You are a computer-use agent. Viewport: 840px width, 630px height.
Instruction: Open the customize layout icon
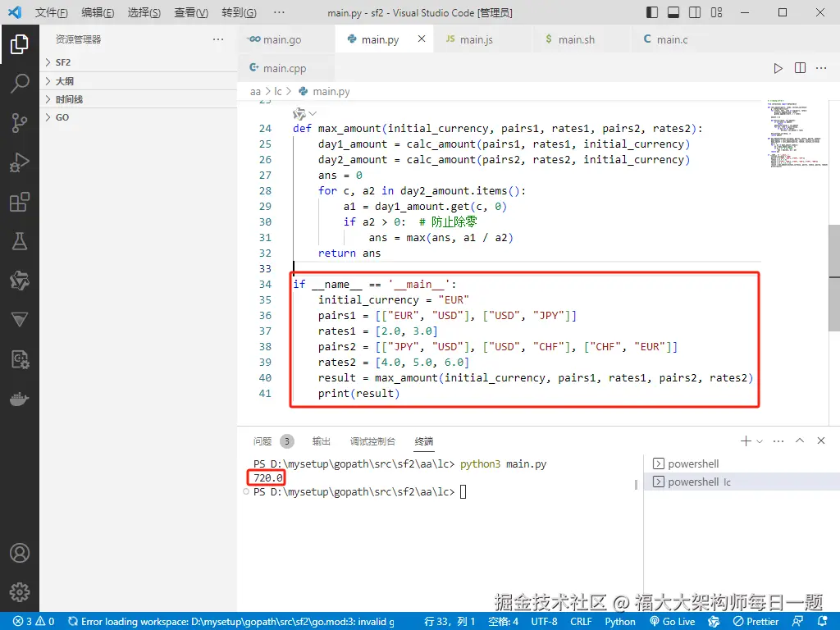click(x=716, y=12)
